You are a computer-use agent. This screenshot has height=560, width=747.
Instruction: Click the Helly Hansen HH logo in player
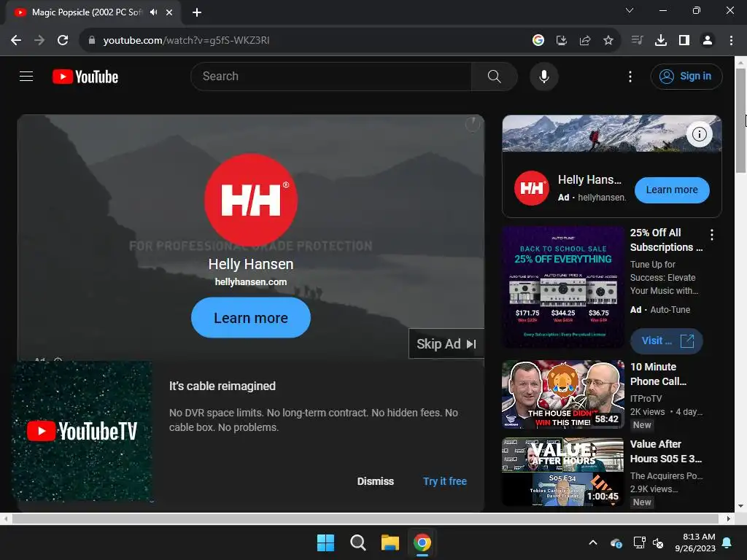pyautogui.click(x=251, y=200)
